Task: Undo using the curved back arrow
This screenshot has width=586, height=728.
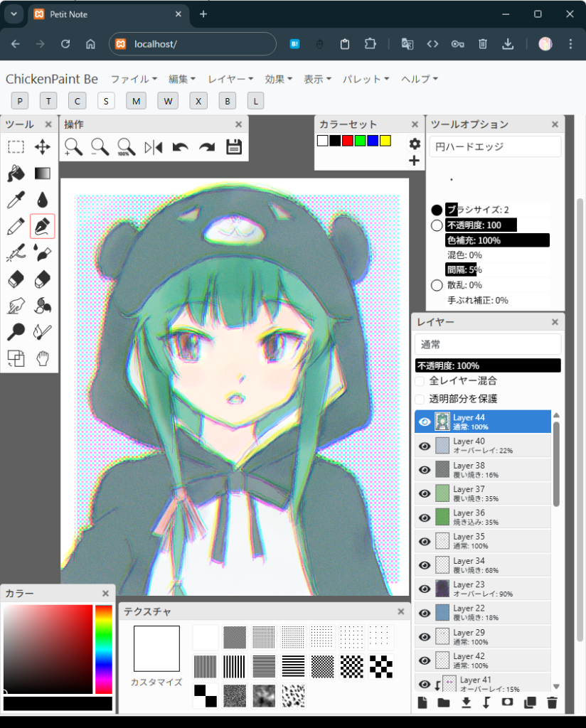Action: [x=180, y=147]
